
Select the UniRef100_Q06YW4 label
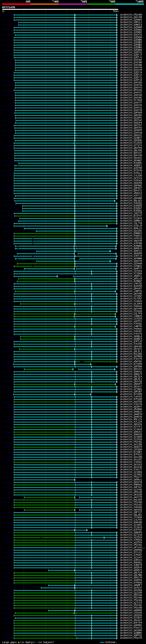coord(131,65)
